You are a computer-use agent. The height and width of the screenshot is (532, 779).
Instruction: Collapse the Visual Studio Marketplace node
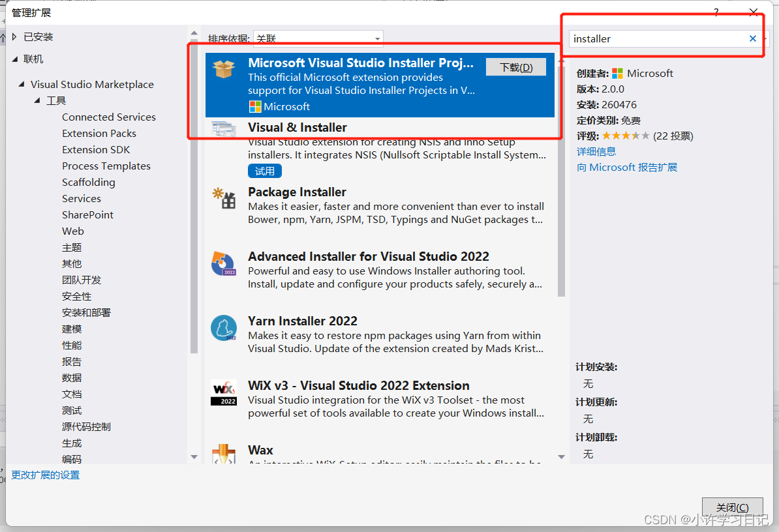22,84
